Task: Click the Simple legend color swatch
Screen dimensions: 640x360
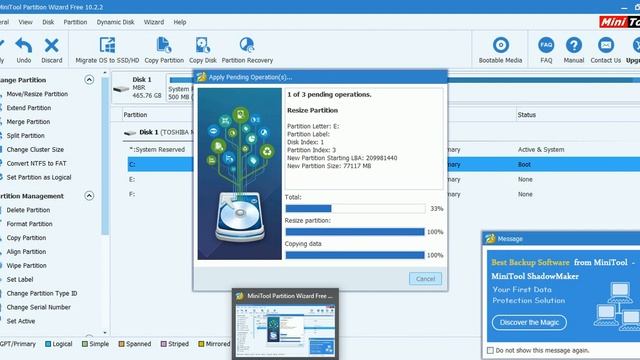Action: (x=84, y=344)
